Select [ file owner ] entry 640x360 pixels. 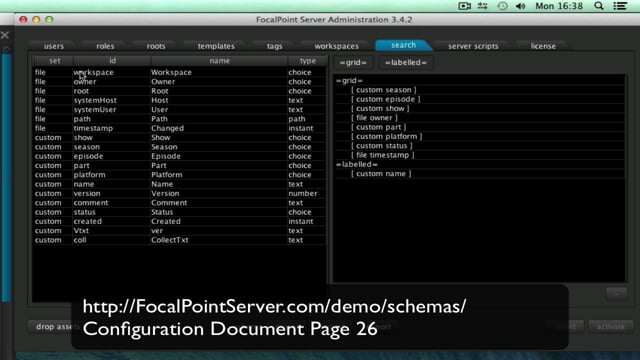[x=374, y=118]
